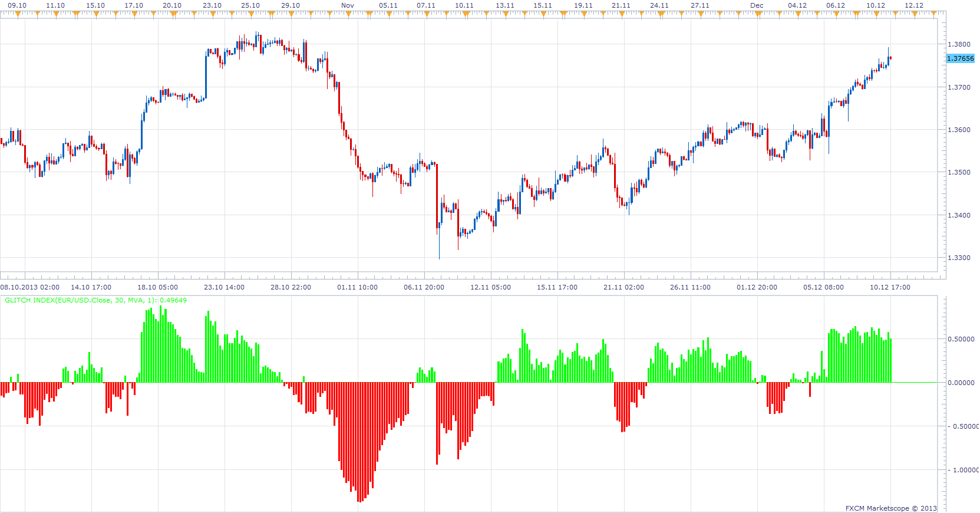The image size is (980, 513).
Task: Click the 14.10 17:00 time label
Action: (91, 287)
